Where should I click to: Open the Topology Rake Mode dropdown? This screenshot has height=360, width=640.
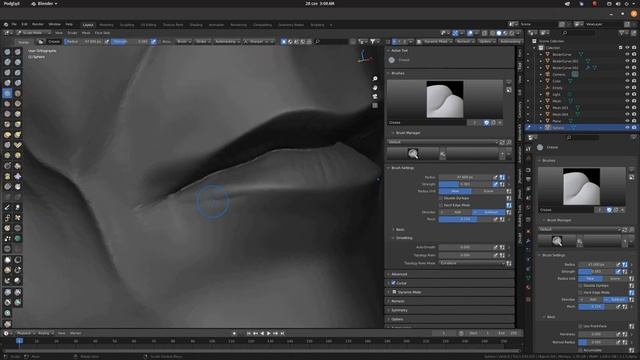[472, 264]
